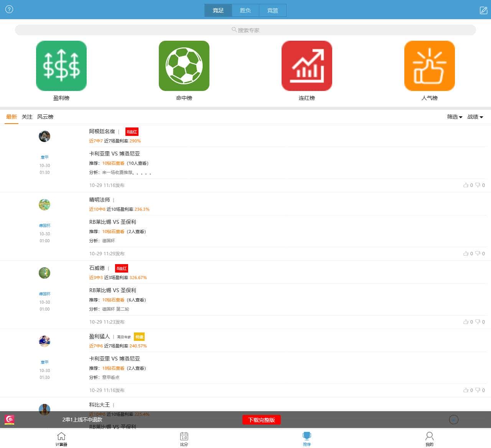
Task: Click 晴明法师's 近10场盈利率 236.3% stat
Action: click(x=128, y=209)
